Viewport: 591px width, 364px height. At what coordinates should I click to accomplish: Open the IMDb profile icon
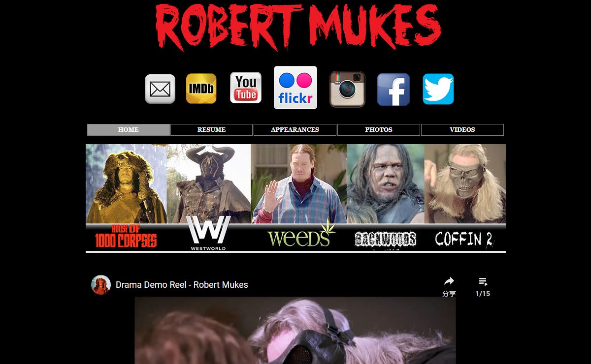tap(201, 89)
